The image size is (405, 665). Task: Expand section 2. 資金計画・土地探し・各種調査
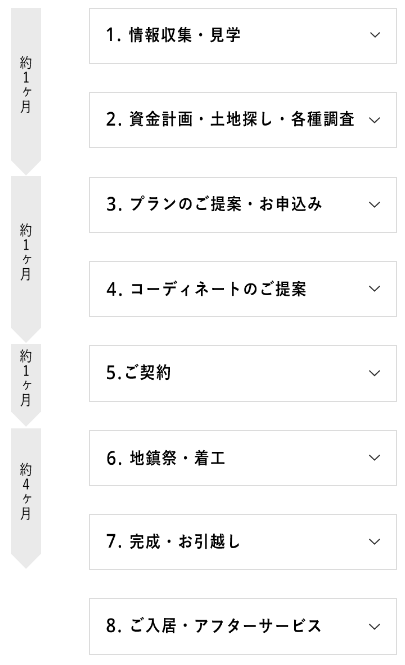pyautogui.click(x=243, y=120)
